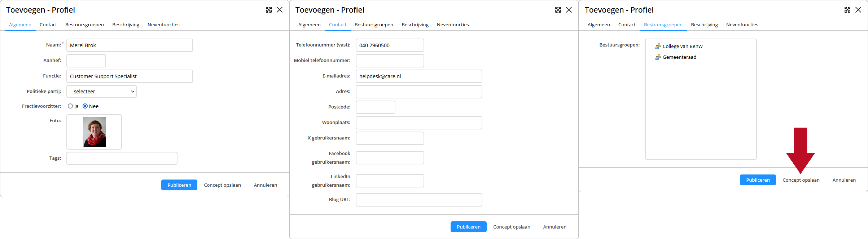Select Ja for Fractievoorzitter
The width and height of the screenshot is (868, 239).
tap(70, 106)
